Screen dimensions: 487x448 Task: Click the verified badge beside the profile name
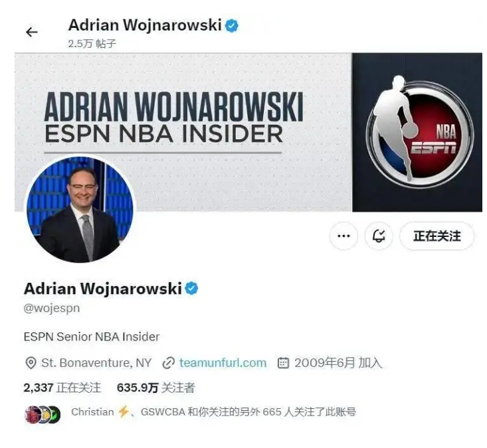(x=191, y=289)
